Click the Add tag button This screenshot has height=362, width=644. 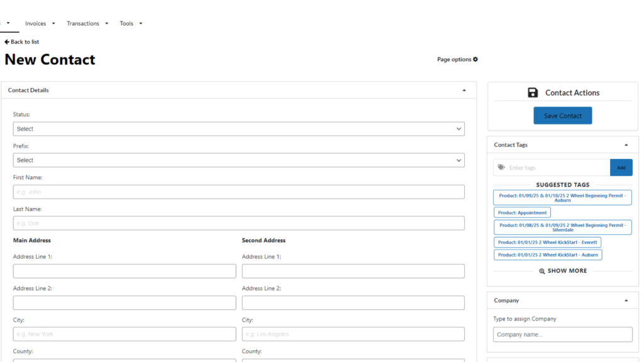(x=621, y=168)
